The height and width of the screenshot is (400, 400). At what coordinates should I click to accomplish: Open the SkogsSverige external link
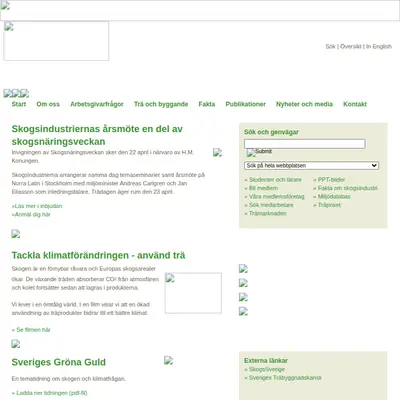click(x=267, y=369)
